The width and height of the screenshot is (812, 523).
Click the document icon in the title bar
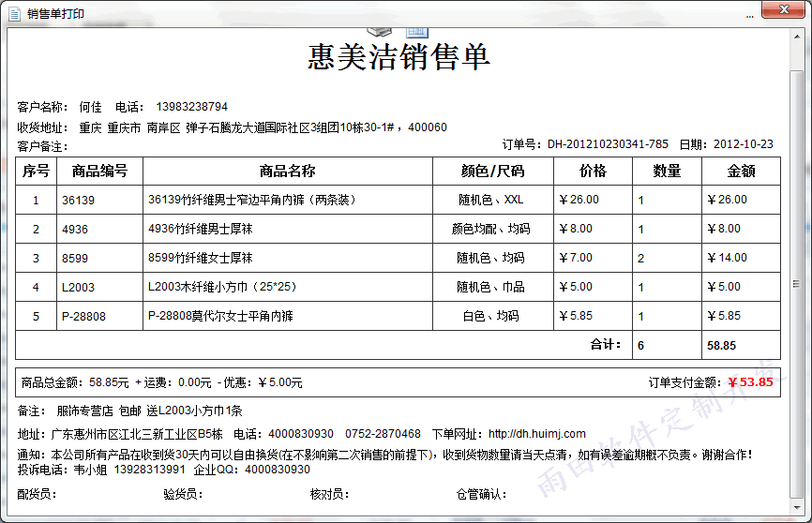coord(14,14)
